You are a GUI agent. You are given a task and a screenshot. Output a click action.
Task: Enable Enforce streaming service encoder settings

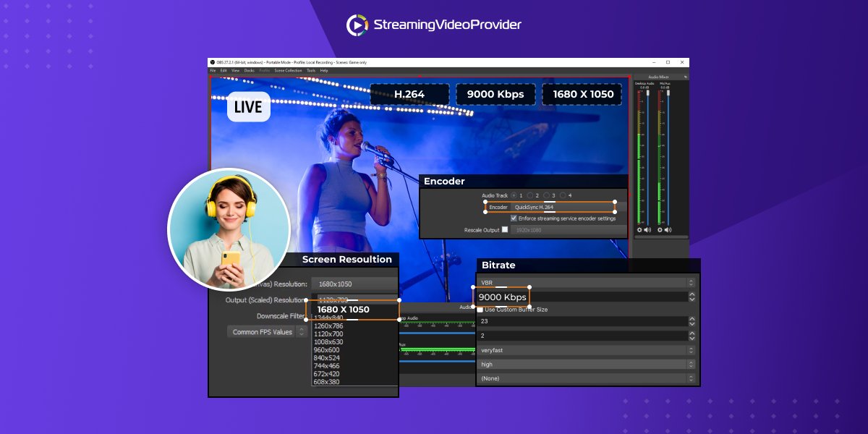click(514, 218)
